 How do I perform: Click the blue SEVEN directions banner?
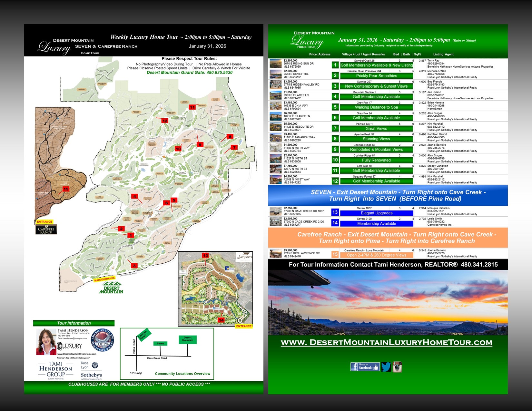388,195
